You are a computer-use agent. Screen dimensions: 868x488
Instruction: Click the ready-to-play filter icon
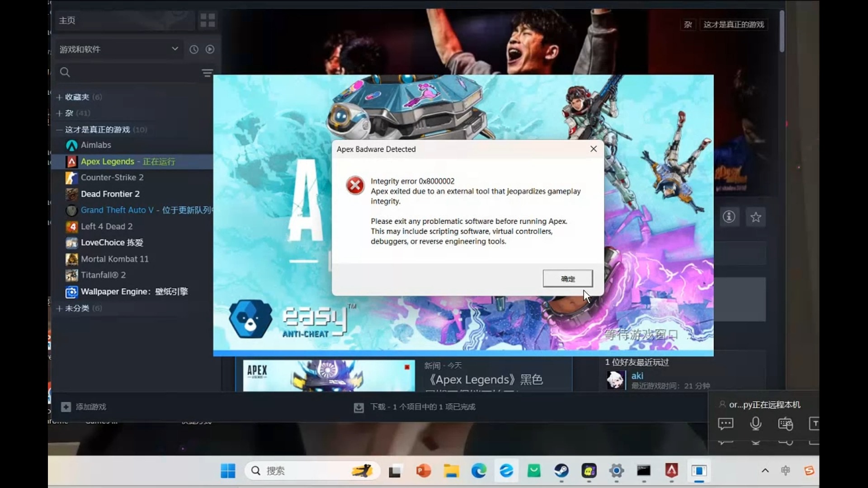210,49
